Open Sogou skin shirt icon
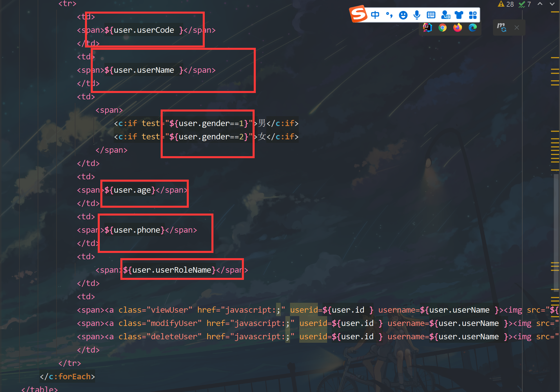 coord(459,15)
